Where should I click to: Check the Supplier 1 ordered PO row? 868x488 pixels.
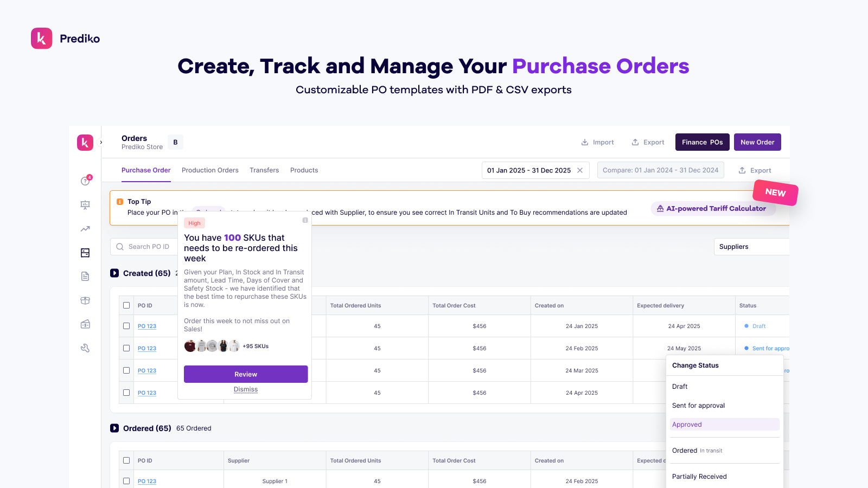126,481
